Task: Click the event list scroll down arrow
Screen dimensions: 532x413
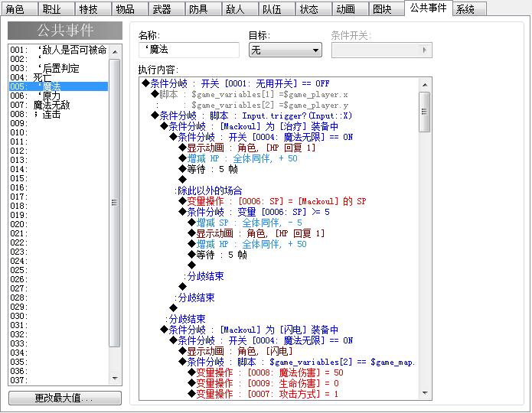Action: pyautogui.click(x=115, y=378)
